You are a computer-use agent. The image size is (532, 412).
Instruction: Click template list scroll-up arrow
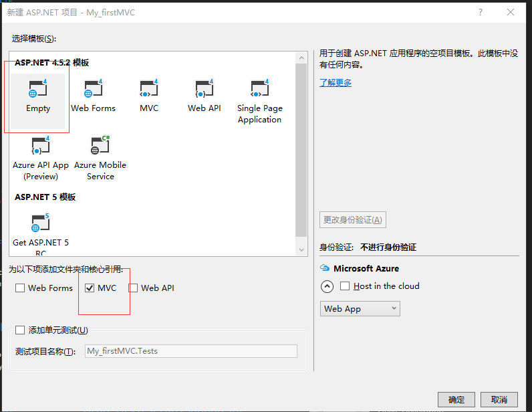point(301,58)
